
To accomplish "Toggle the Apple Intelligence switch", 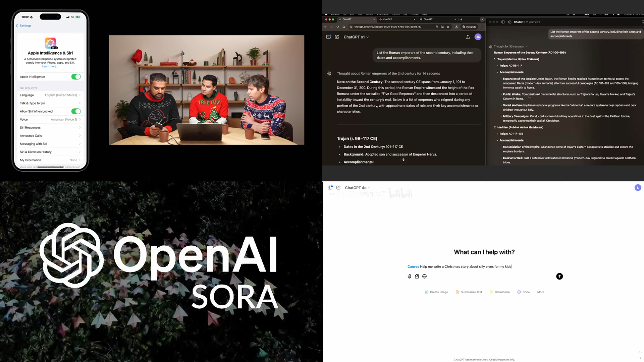I will 76,77.
